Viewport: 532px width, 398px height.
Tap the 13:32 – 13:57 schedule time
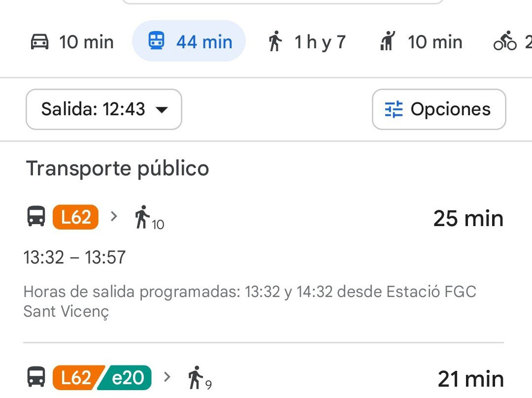(x=75, y=258)
